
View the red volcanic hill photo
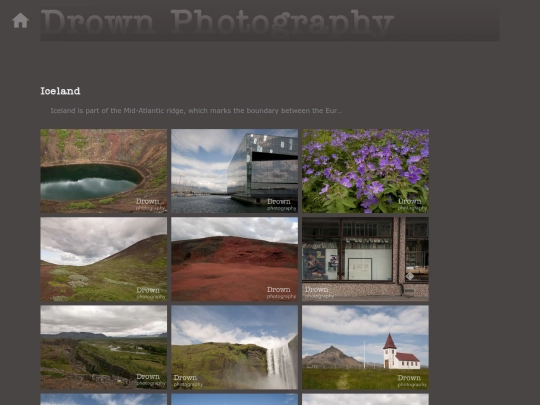[x=235, y=259]
